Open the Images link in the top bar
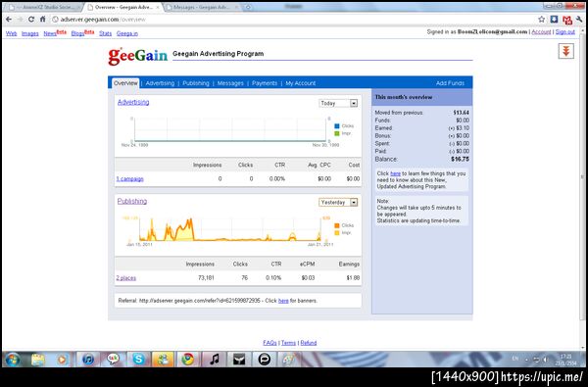The height and width of the screenshot is (387, 588). point(30,33)
